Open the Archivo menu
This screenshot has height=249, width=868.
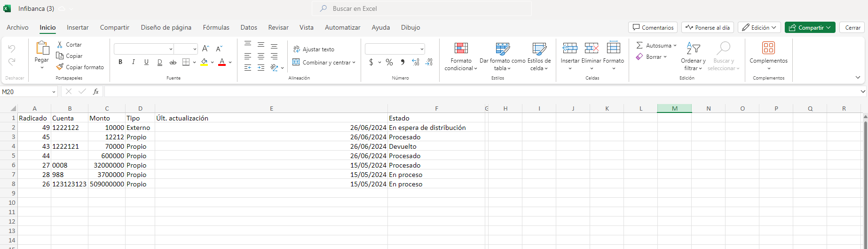tap(17, 27)
